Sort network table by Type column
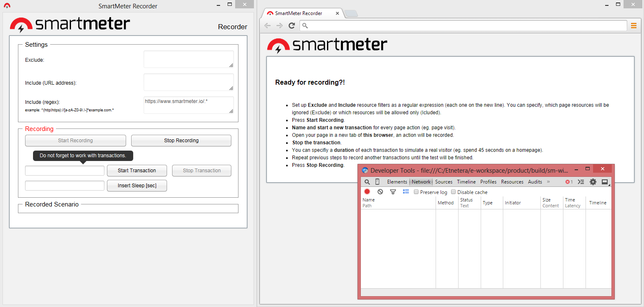 (492, 203)
